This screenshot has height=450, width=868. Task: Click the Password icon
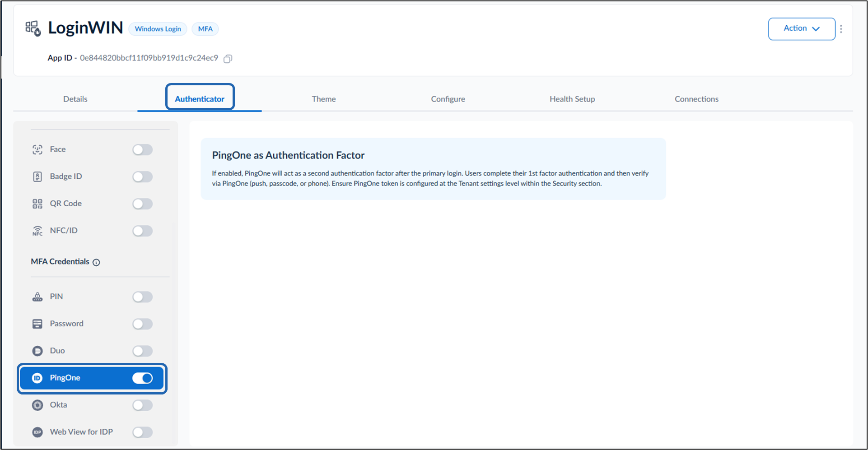[37, 324]
